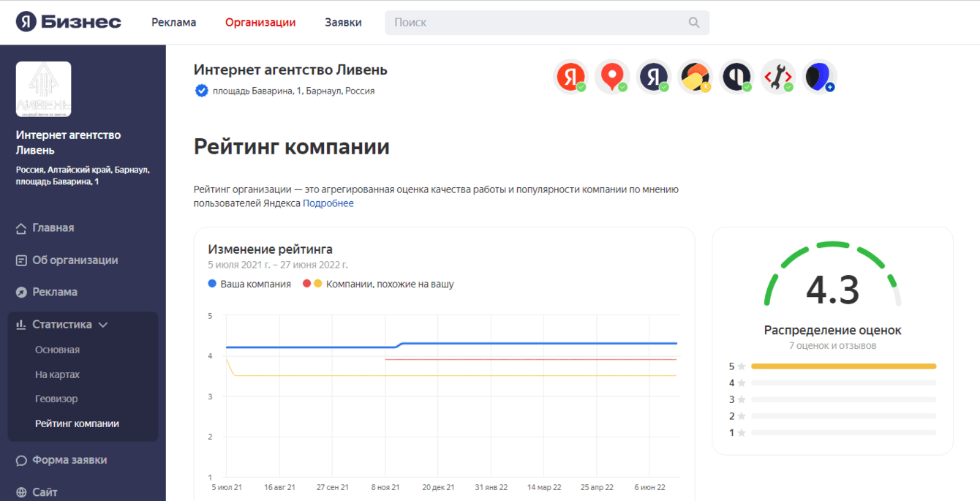Open the orange-yellow service icon with clock badge
This screenshot has width=980, height=501.
click(x=696, y=76)
